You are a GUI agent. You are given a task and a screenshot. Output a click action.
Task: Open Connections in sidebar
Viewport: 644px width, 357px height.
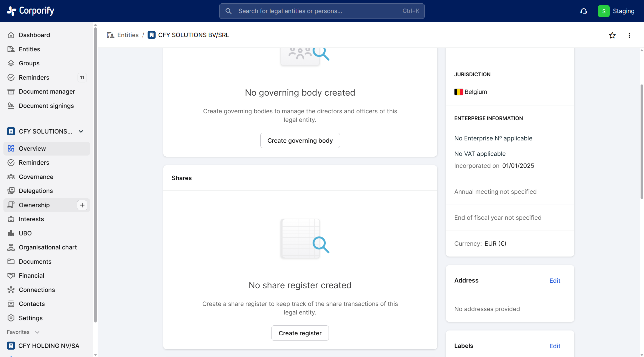point(37,290)
